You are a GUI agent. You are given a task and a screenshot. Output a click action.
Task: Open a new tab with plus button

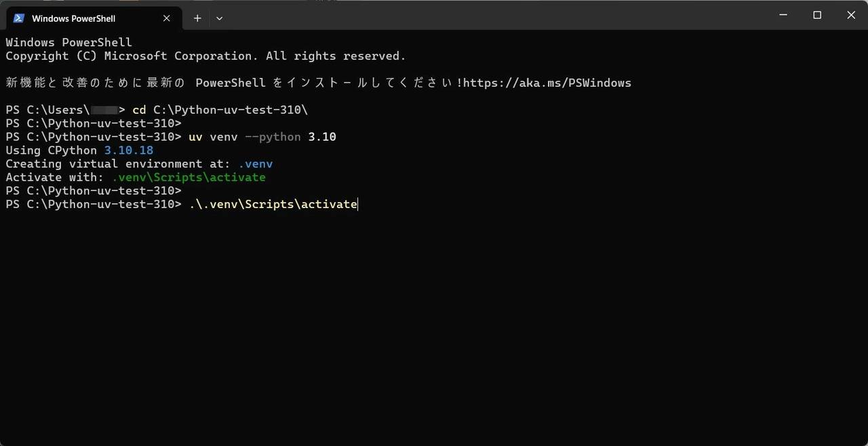197,18
